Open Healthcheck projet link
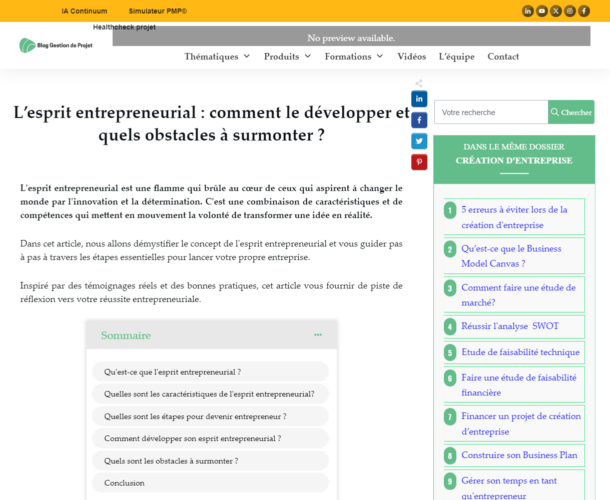The image size is (610, 500). tap(124, 27)
